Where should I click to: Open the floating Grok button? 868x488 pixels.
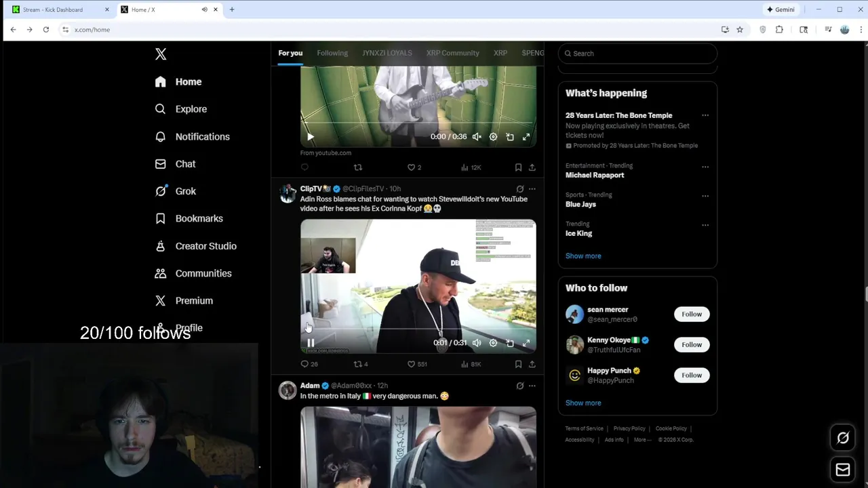[x=843, y=438]
